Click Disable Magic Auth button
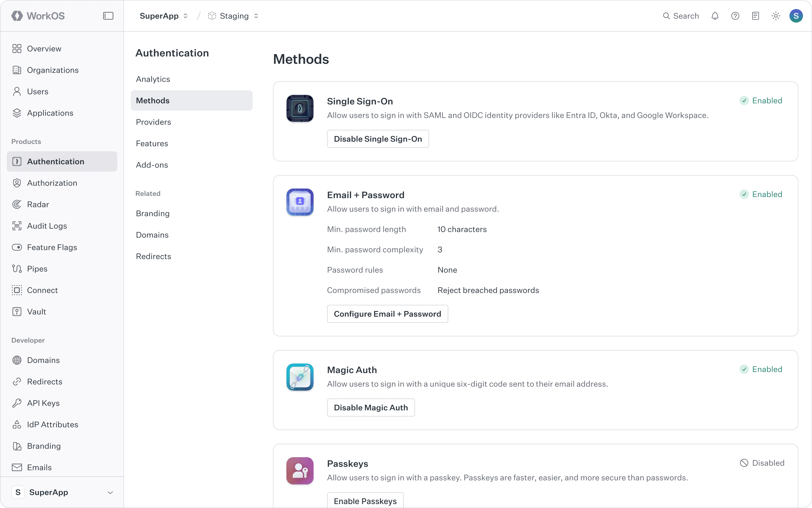Viewport: 812px width, 508px height. pos(371,408)
